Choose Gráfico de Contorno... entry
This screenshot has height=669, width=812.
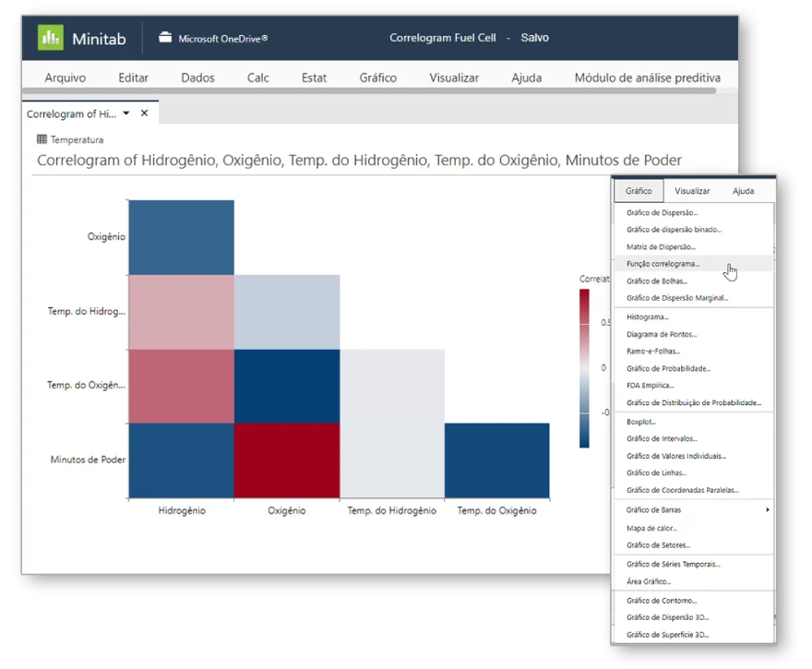pos(693,600)
